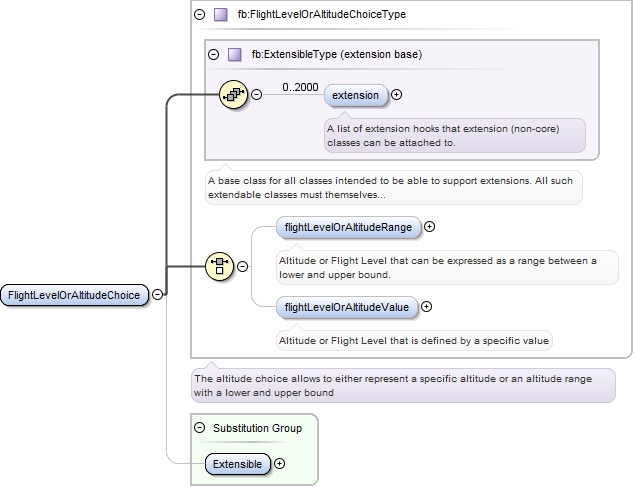Expand the Extensible element plus icon

coord(279,464)
